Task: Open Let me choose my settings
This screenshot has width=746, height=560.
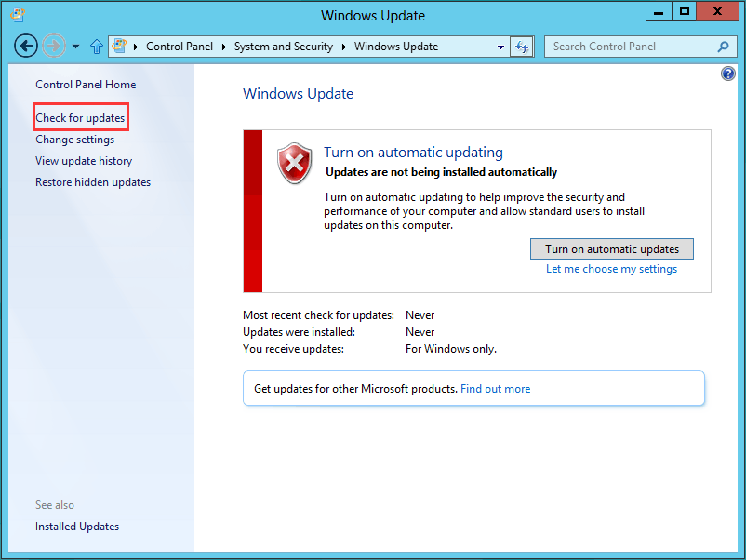Action: (x=611, y=269)
